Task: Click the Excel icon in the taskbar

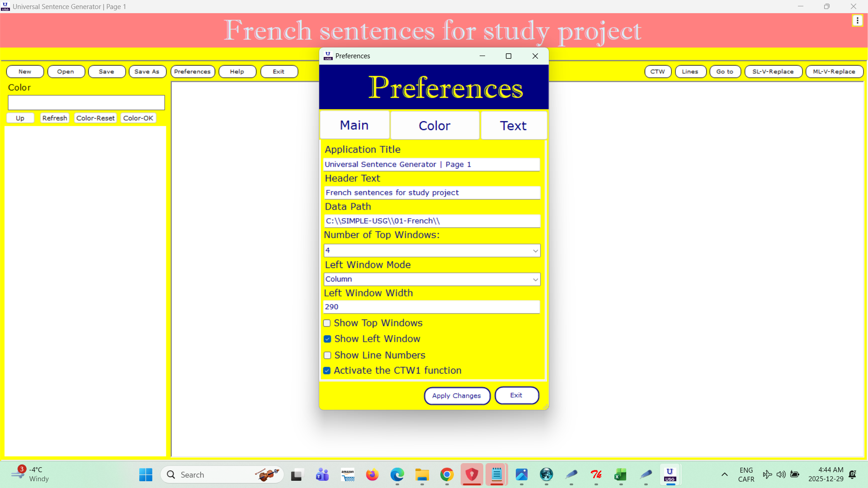Action: (621, 475)
